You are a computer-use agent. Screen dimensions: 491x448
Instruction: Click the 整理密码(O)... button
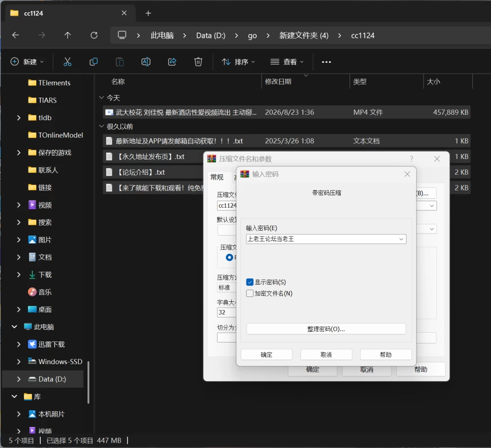pos(326,329)
